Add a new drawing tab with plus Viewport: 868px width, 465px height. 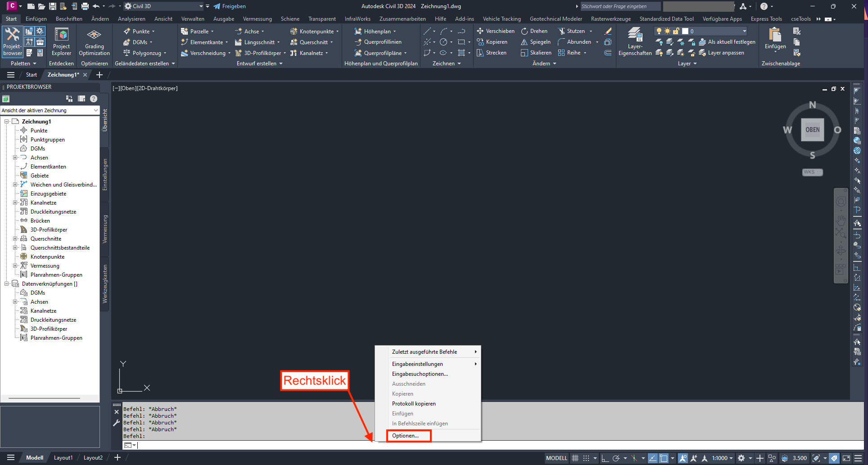99,75
